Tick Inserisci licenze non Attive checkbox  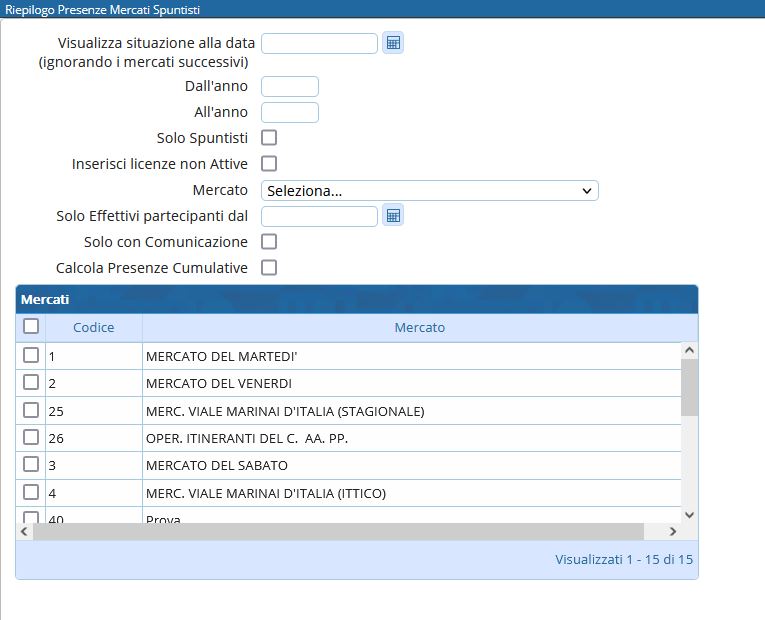pos(269,164)
